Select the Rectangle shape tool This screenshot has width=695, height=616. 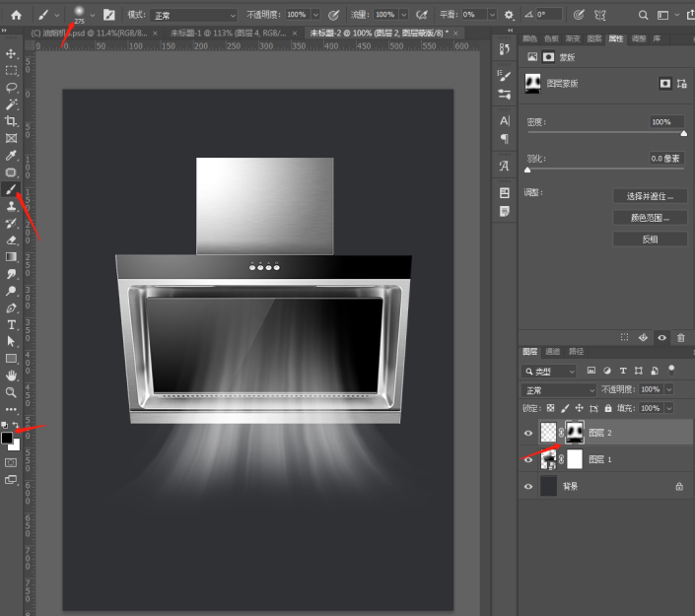pyautogui.click(x=11, y=359)
